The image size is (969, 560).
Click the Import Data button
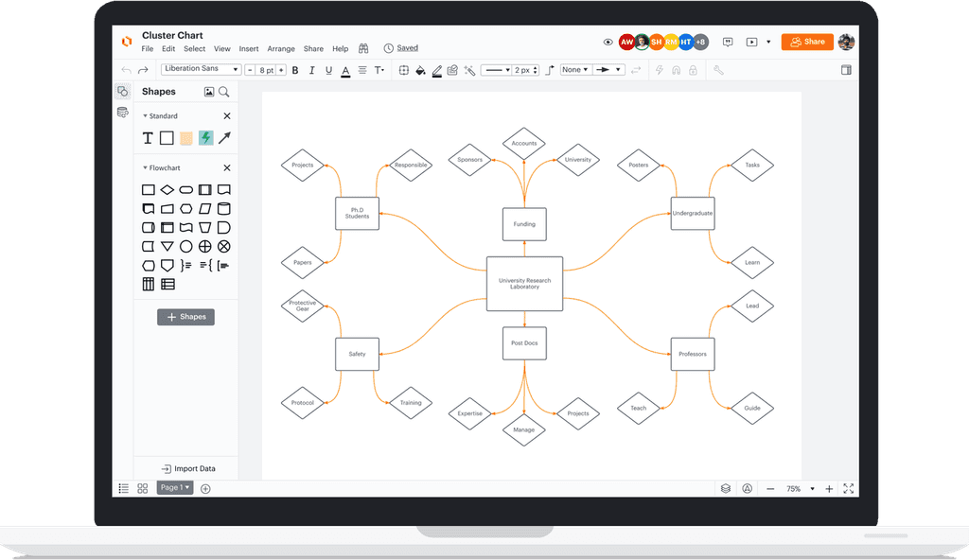(x=189, y=468)
